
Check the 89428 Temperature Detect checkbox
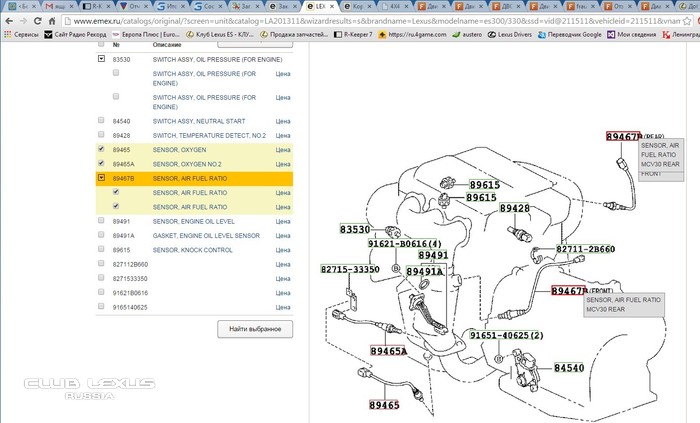101,134
